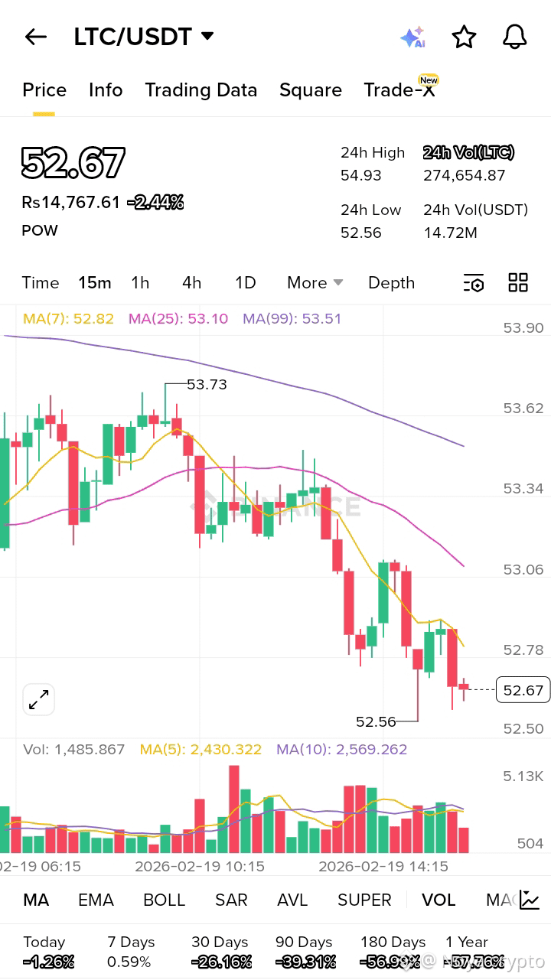Open the LTC/USDT pair selector dropdown

(x=144, y=37)
